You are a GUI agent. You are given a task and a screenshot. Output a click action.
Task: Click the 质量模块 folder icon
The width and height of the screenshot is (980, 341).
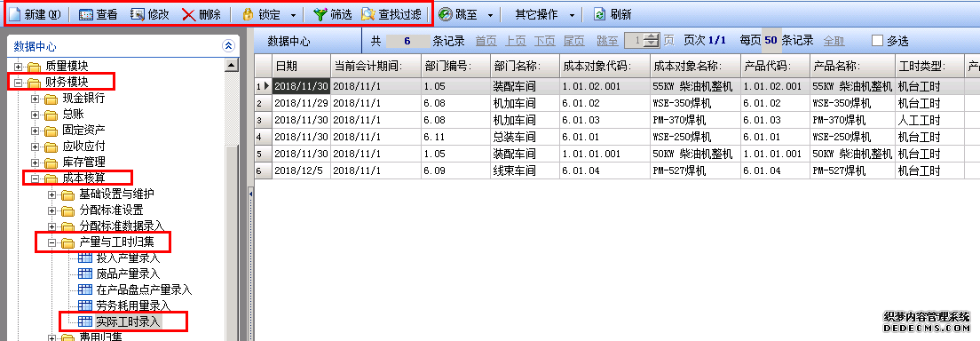pos(35,67)
